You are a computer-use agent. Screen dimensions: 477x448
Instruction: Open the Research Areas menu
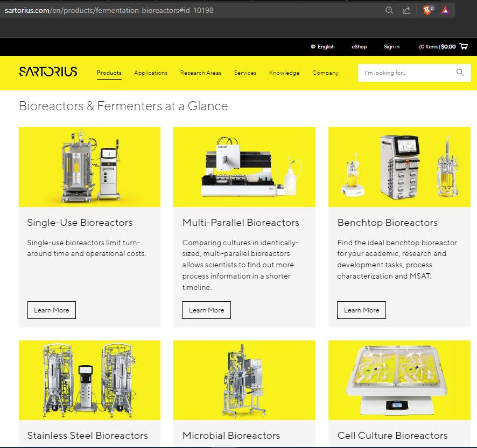coord(201,73)
